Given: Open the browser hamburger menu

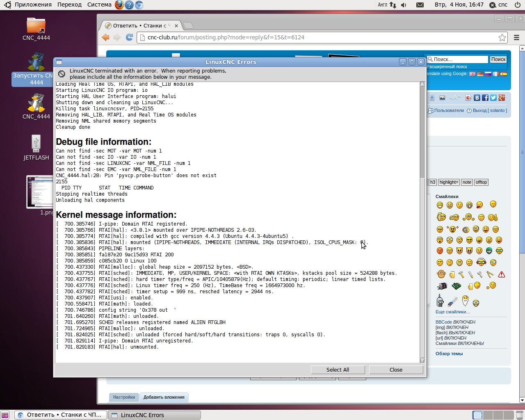Looking at the screenshot, I should point(516,37).
